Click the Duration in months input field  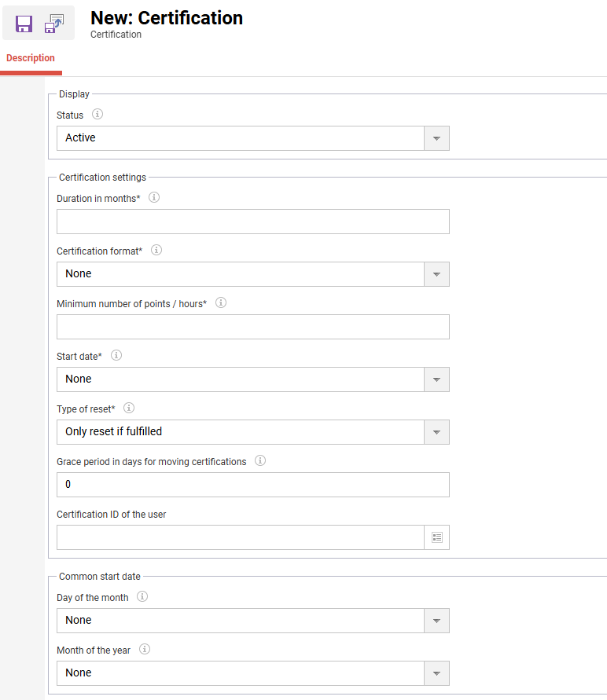point(253,222)
